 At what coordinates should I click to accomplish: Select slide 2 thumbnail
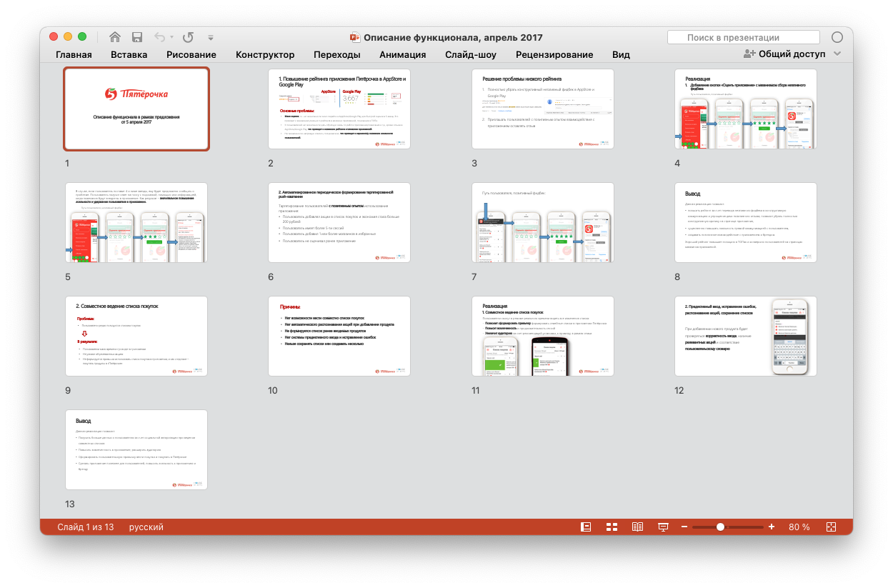point(339,109)
